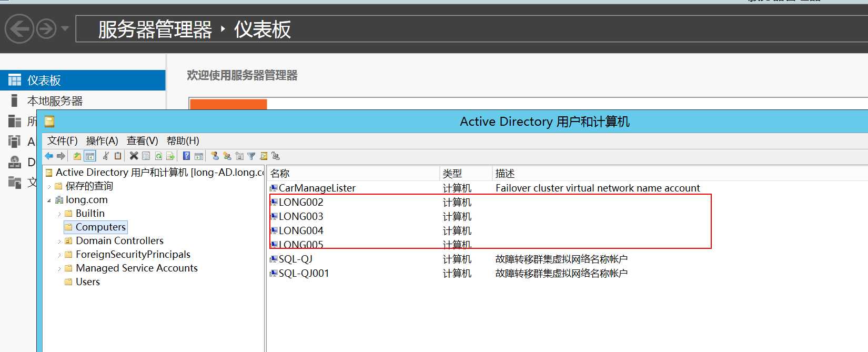Screen dimensions: 868x352
Task: Click the Find objects icon
Action: 264,156
